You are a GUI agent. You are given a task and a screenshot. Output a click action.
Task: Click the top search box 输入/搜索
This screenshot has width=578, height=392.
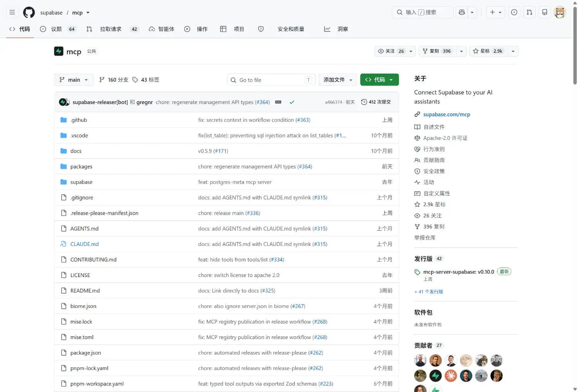pos(423,12)
